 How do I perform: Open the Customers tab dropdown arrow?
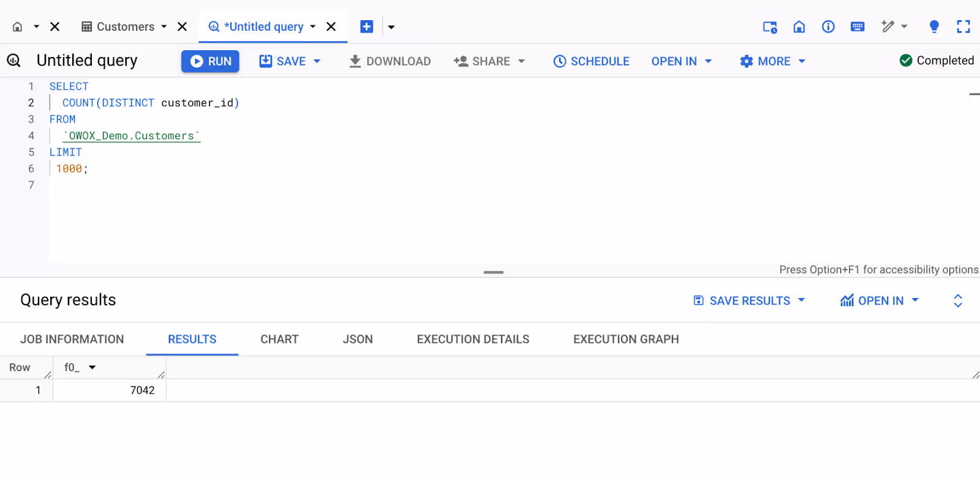tap(164, 27)
